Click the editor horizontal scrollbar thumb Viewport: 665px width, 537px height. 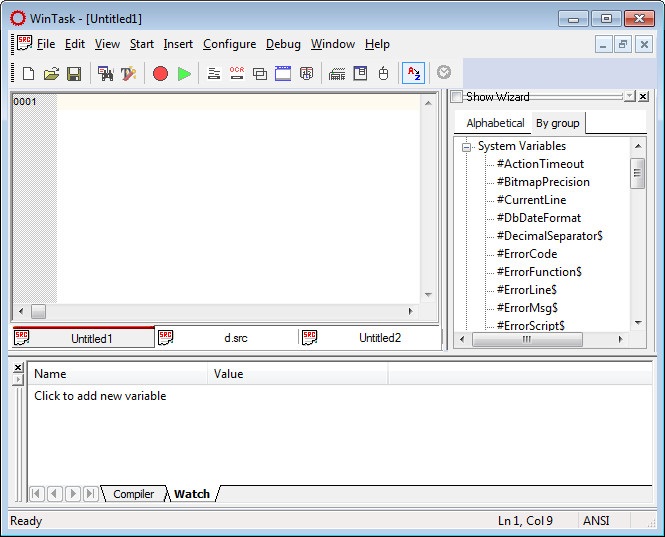(38, 311)
